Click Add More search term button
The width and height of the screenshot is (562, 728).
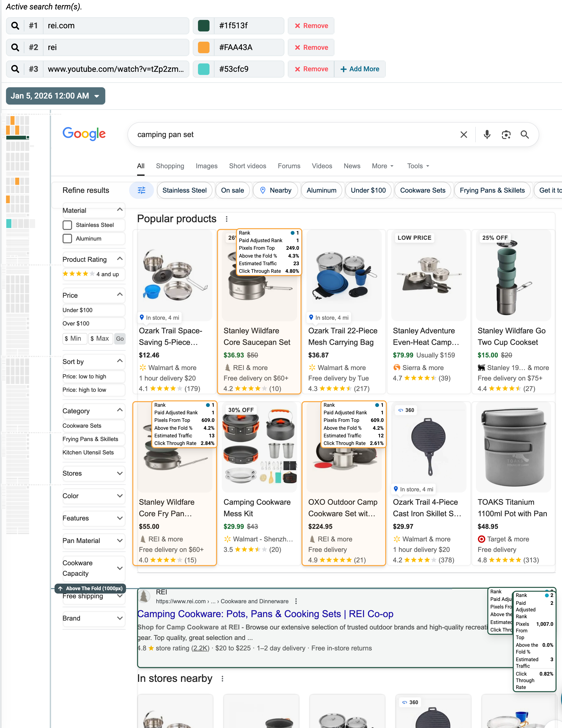point(360,69)
